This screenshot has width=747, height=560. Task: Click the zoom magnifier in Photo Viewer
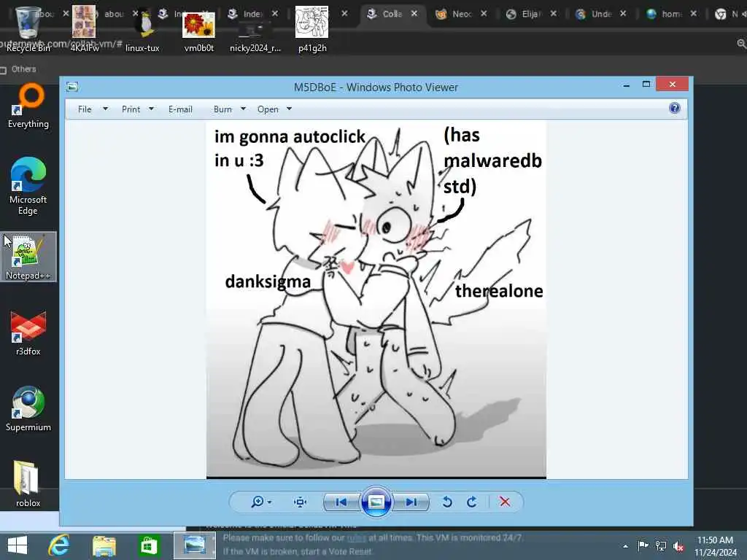[258, 502]
